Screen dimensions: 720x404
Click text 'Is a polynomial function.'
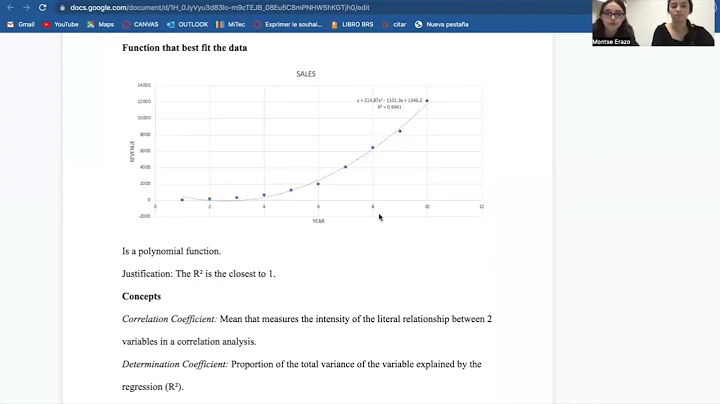[x=171, y=251]
